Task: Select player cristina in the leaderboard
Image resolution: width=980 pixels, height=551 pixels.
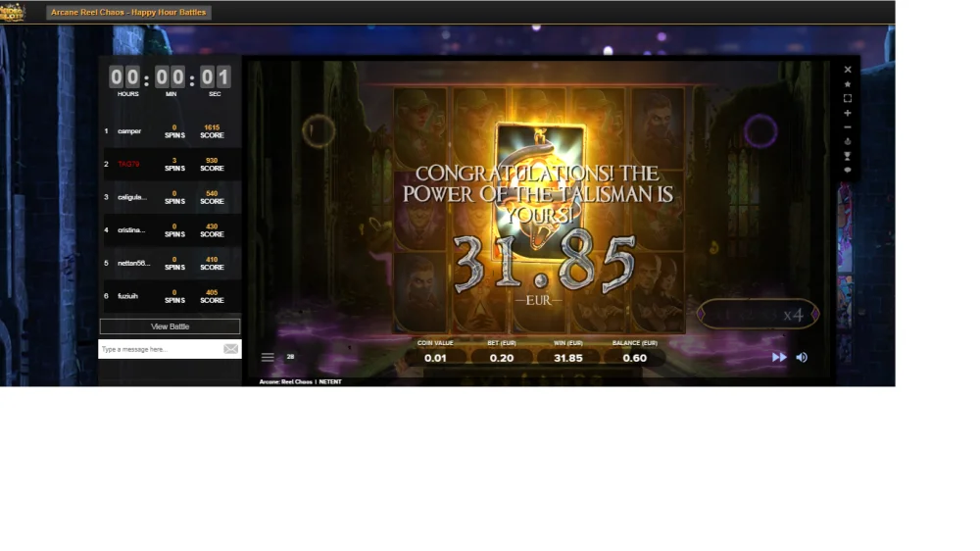Action: tap(131, 230)
